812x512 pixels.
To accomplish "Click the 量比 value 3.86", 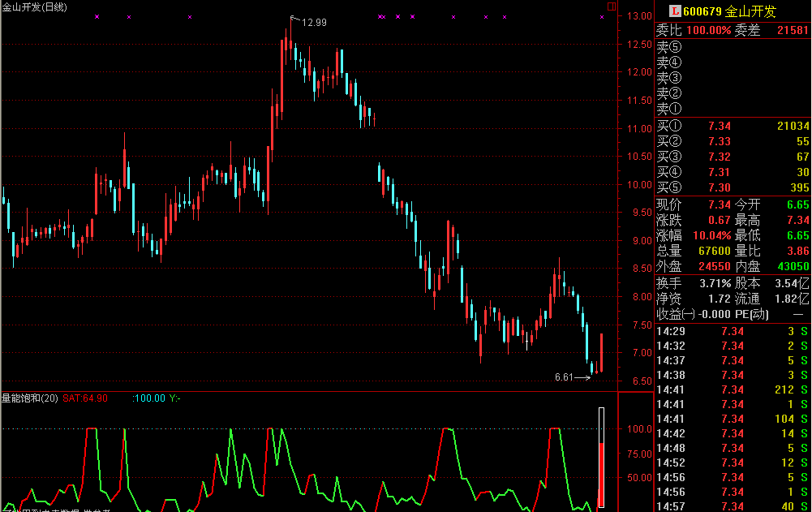I will point(798,251).
